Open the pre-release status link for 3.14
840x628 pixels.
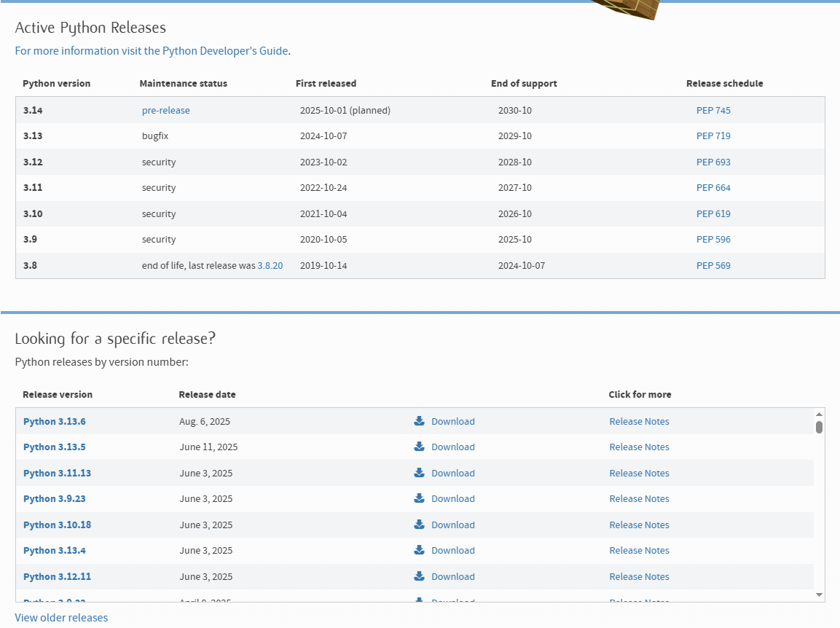(165, 111)
